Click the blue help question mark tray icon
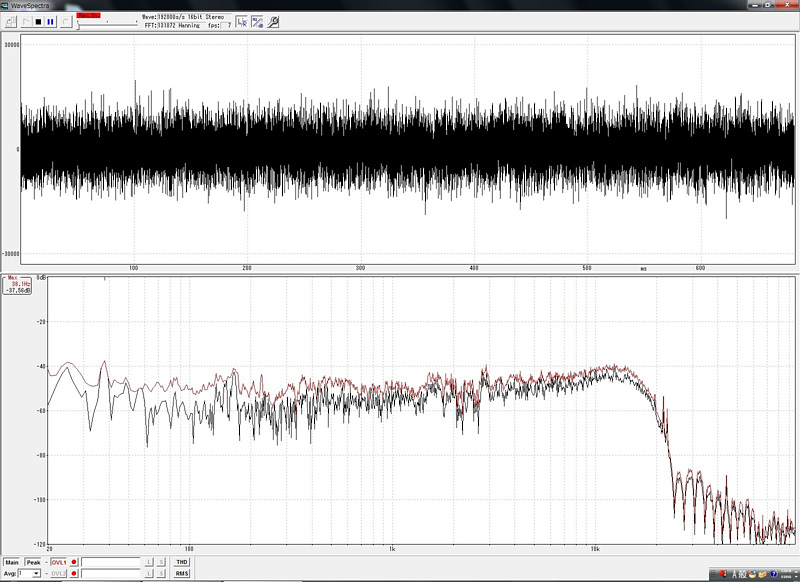 point(773,574)
